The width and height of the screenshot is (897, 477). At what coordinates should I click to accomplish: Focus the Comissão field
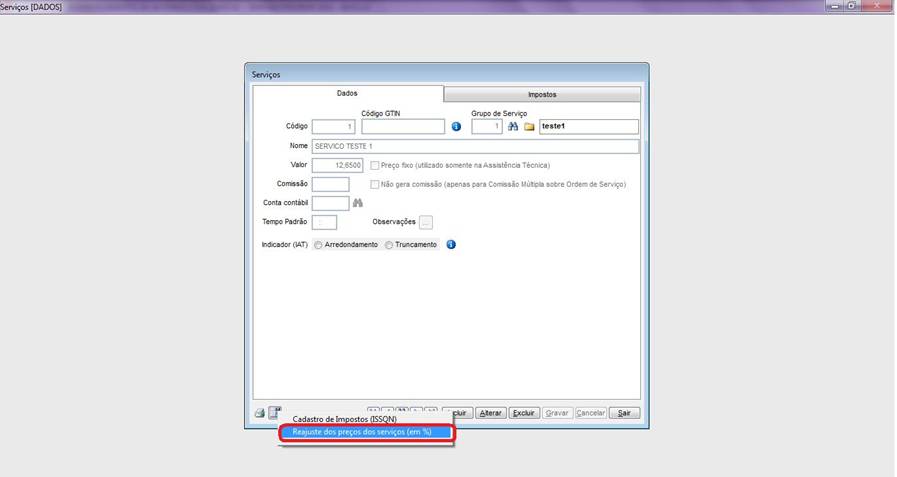(x=330, y=184)
